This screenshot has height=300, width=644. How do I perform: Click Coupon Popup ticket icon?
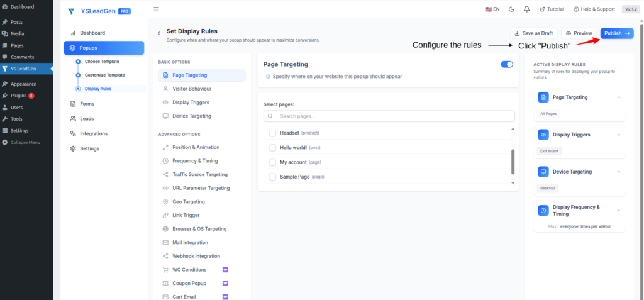165,284
